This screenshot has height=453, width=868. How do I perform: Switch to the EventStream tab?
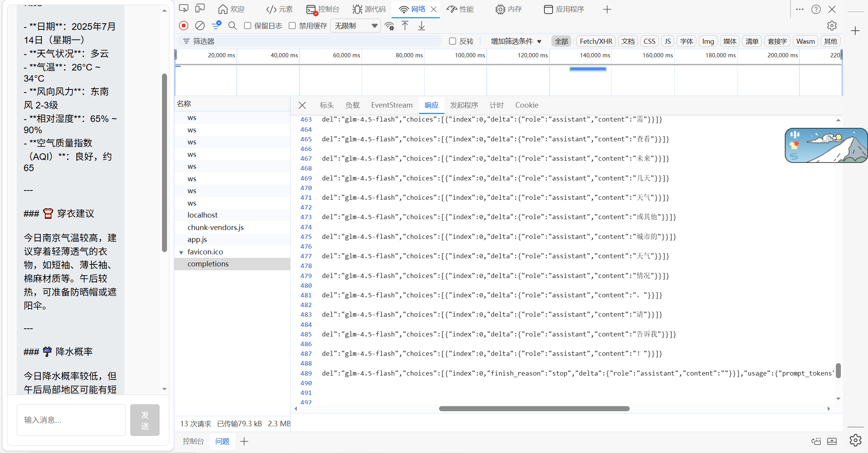[x=391, y=105]
